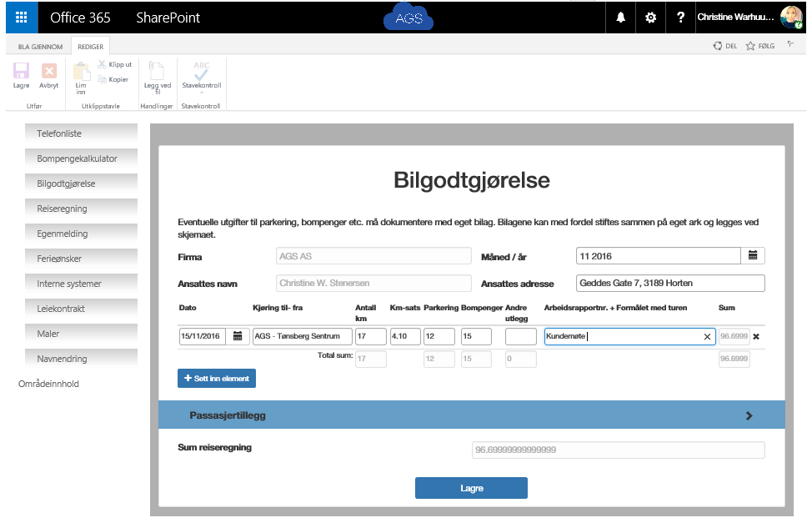
Task: Click the Sett inn element button
Action: click(x=217, y=379)
